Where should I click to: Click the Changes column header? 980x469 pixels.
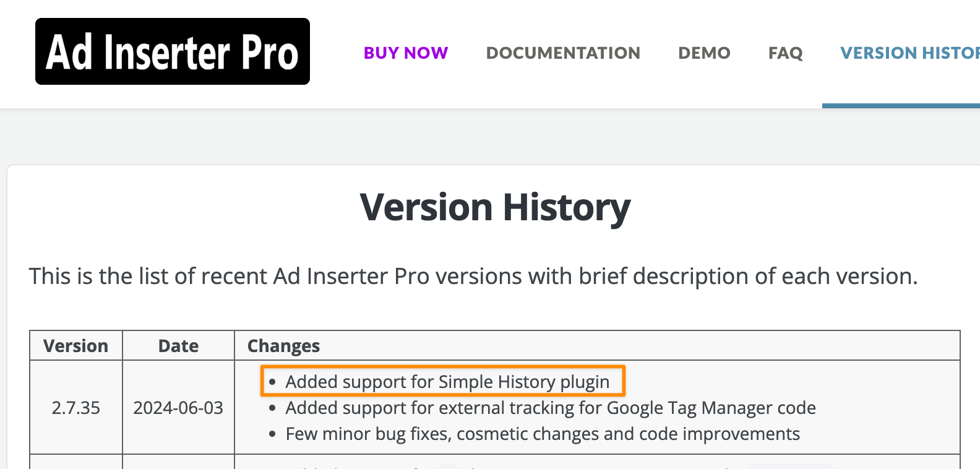click(x=283, y=345)
